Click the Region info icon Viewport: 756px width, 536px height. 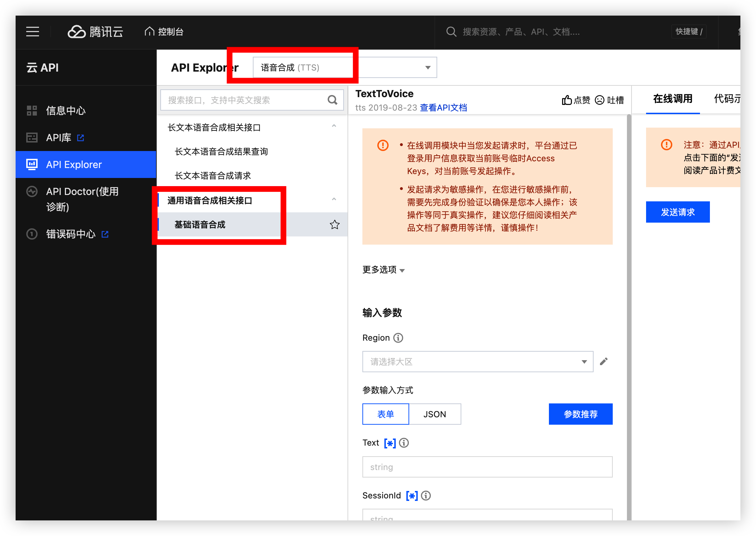pos(398,338)
